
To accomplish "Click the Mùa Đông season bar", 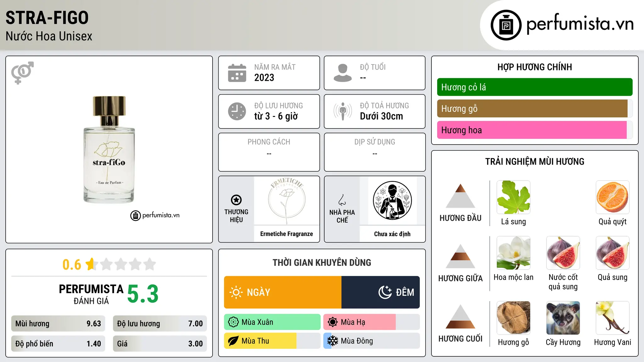I will click(x=371, y=341).
